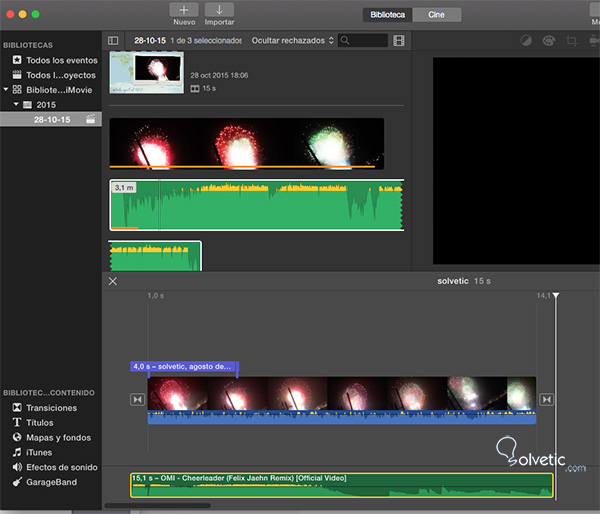Toggle the filmstrip view icon beside search
The height and width of the screenshot is (514, 600).
pos(400,41)
